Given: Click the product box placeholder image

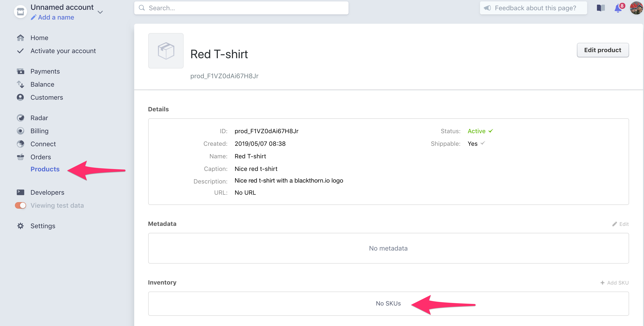Looking at the screenshot, I should coord(166,51).
